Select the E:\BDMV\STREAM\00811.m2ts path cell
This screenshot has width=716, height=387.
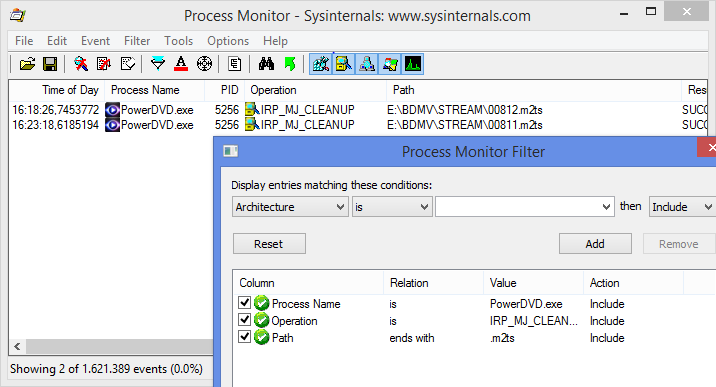pyautogui.click(x=465, y=125)
